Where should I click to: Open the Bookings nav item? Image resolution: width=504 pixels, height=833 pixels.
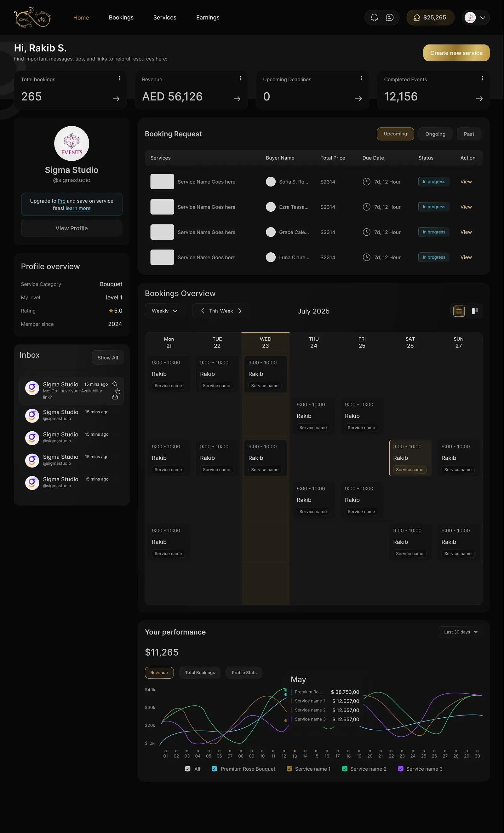(121, 18)
